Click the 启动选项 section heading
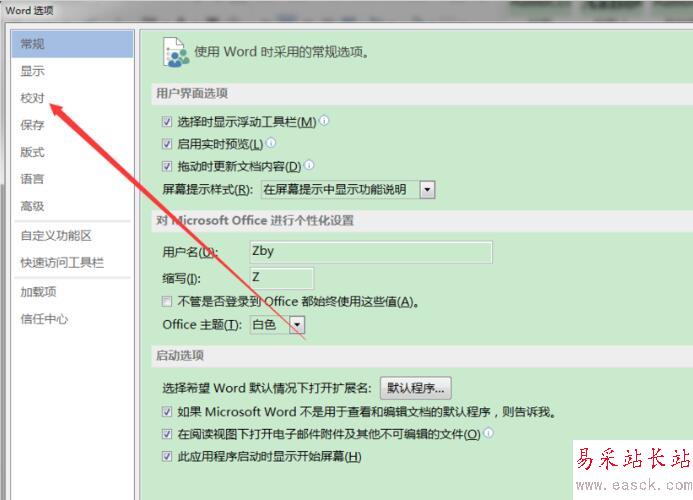 (180, 355)
